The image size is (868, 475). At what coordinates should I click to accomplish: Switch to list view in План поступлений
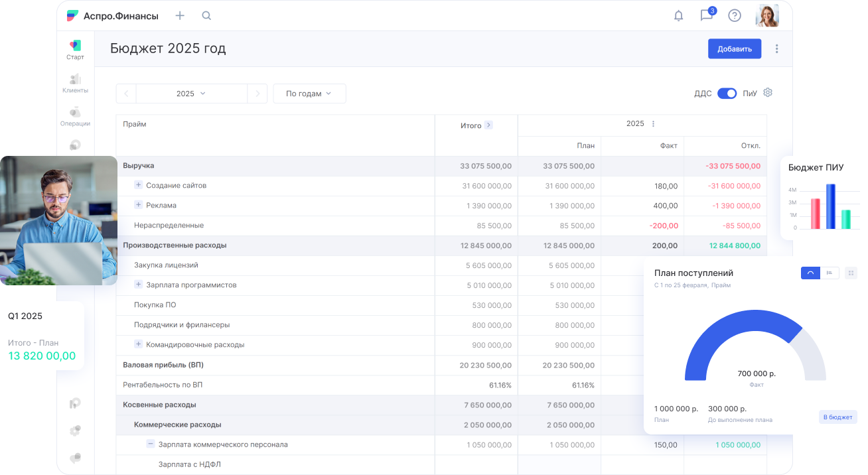[830, 273]
